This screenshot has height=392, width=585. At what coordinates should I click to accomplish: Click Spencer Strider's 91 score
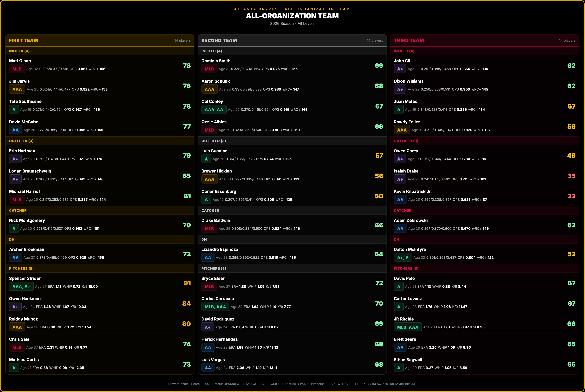click(187, 283)
